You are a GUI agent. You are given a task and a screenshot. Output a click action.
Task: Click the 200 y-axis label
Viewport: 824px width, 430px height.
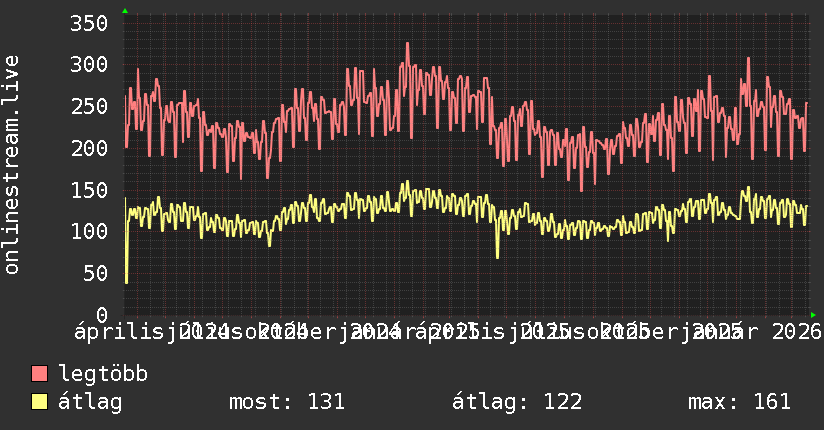coord(89,148)
